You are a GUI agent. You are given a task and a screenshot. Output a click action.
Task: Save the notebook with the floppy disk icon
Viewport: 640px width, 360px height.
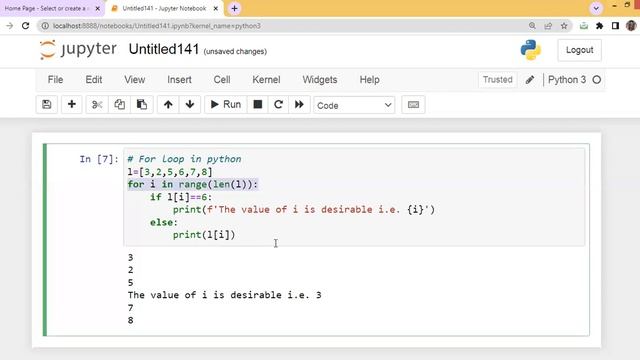[47, 104]
